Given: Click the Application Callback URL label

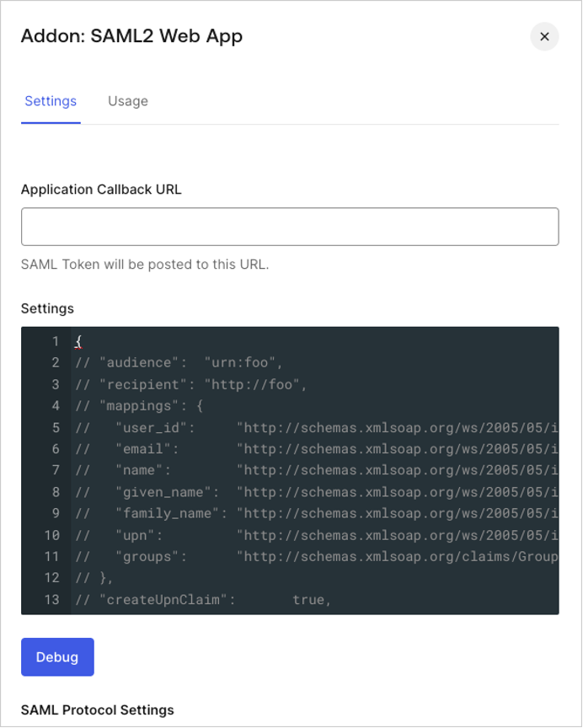Looking at the screenshot, I should pyautogui.click(x=101, y=190).
